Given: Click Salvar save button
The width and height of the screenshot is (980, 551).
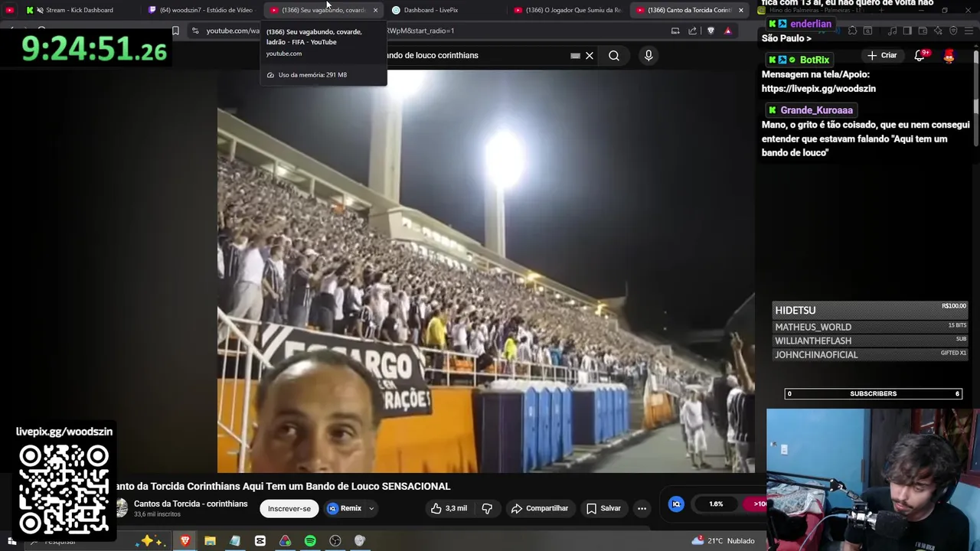Looking at the screenshot, I should (603, 508).
